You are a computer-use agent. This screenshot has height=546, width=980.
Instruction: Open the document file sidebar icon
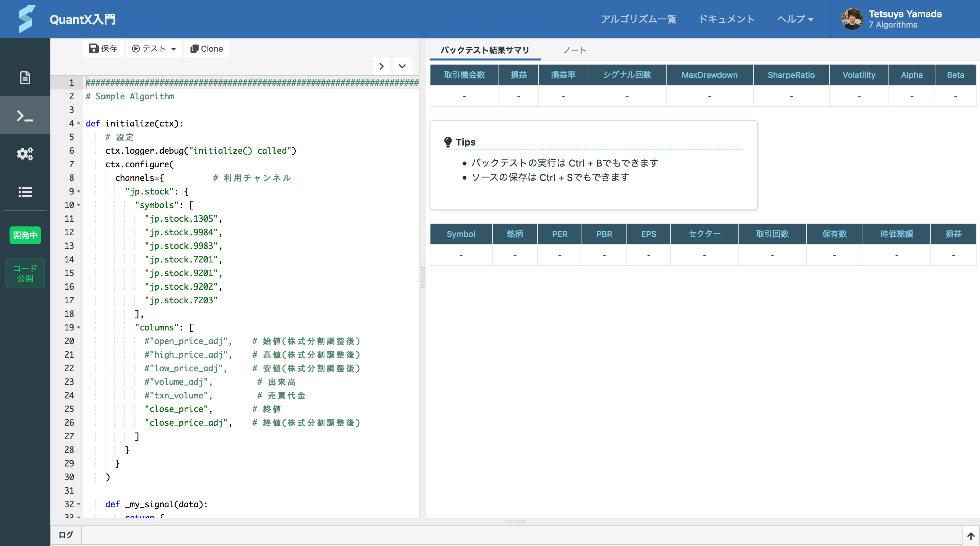(x=25, y=78)
